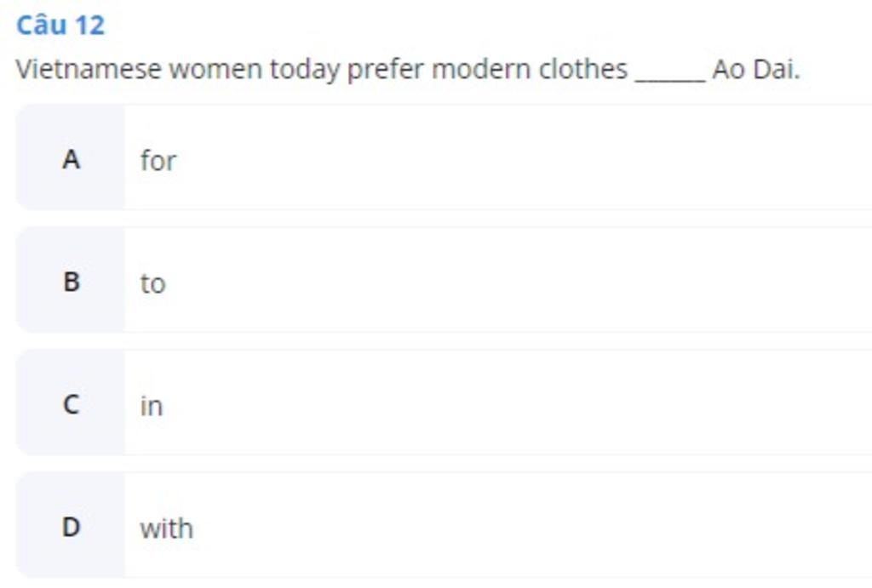Select answer letter A badge
This screenshot has height=588, width=872.
(71, 159)
